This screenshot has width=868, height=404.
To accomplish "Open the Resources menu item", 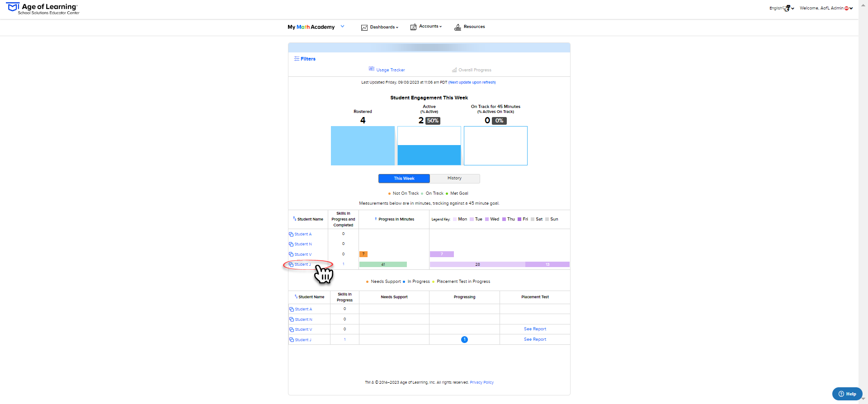I will (470, 27).
